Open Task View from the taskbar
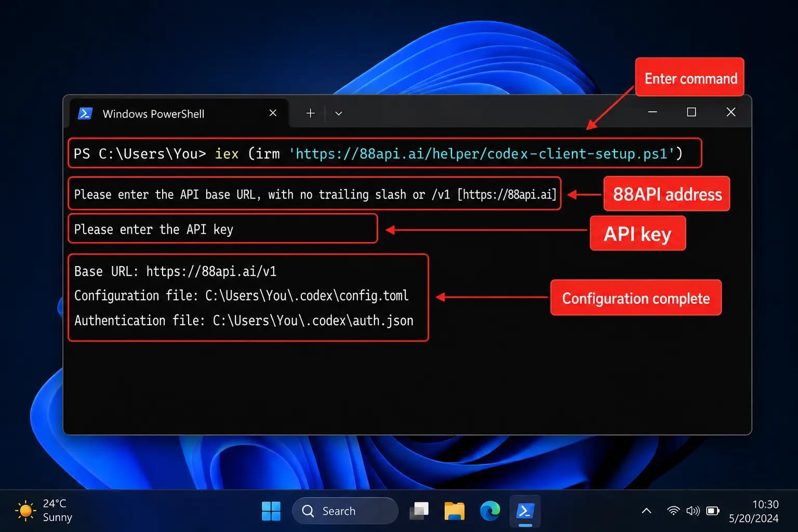The width and height of the screenshot is (798, 532). click(419, 511)
